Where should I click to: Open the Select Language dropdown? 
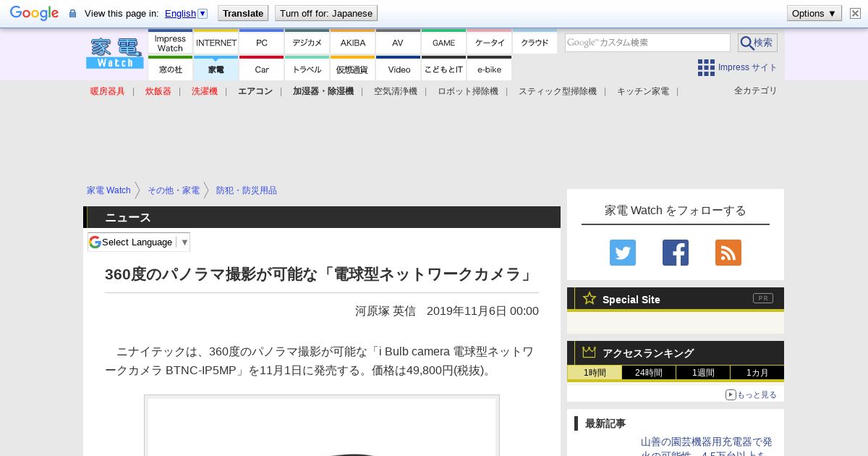pyautogui.click(x=139, y=242)
